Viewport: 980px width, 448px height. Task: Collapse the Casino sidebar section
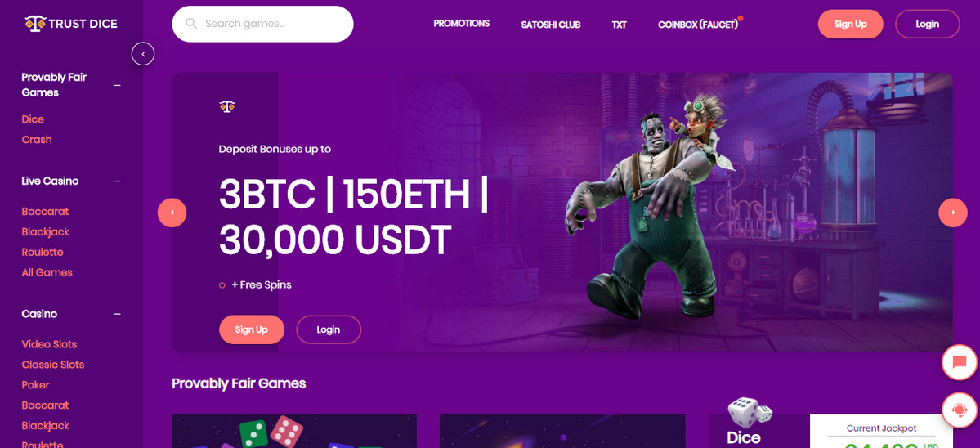(x=117, y=314)
